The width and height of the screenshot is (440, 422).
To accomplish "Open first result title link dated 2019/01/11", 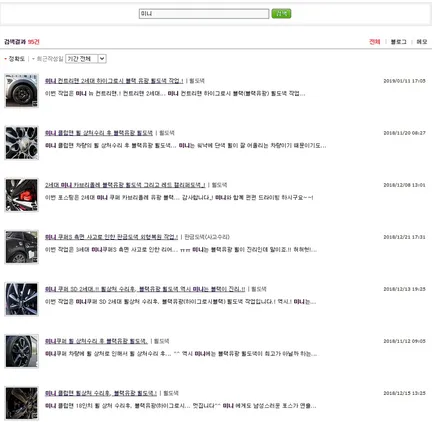I will 114,81.
